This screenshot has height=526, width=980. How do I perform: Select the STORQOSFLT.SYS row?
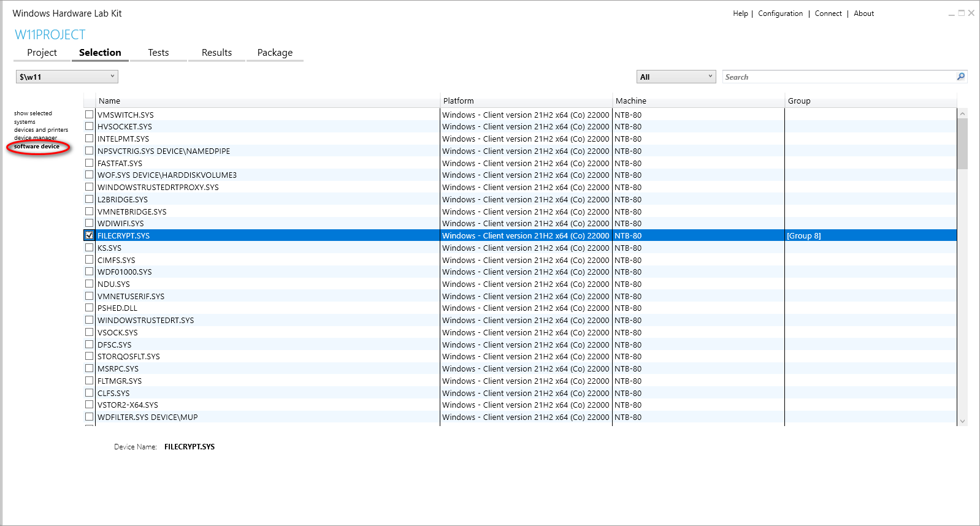520,356
